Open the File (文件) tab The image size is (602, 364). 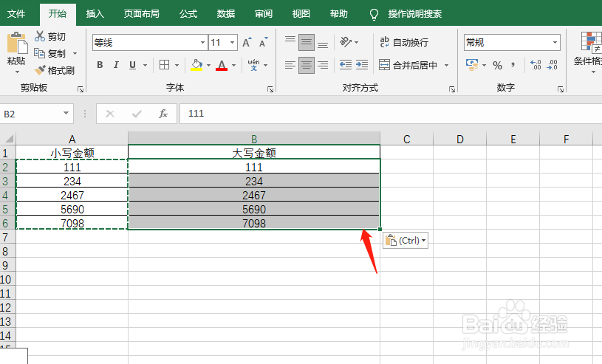pos(16,14)
